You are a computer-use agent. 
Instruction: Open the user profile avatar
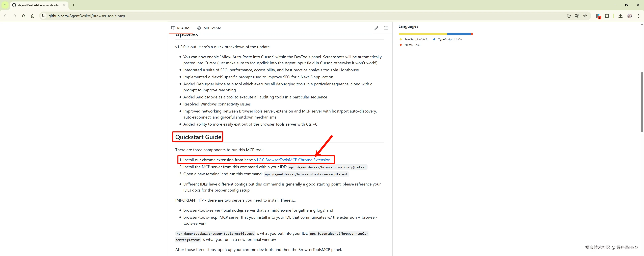(629, 16)
